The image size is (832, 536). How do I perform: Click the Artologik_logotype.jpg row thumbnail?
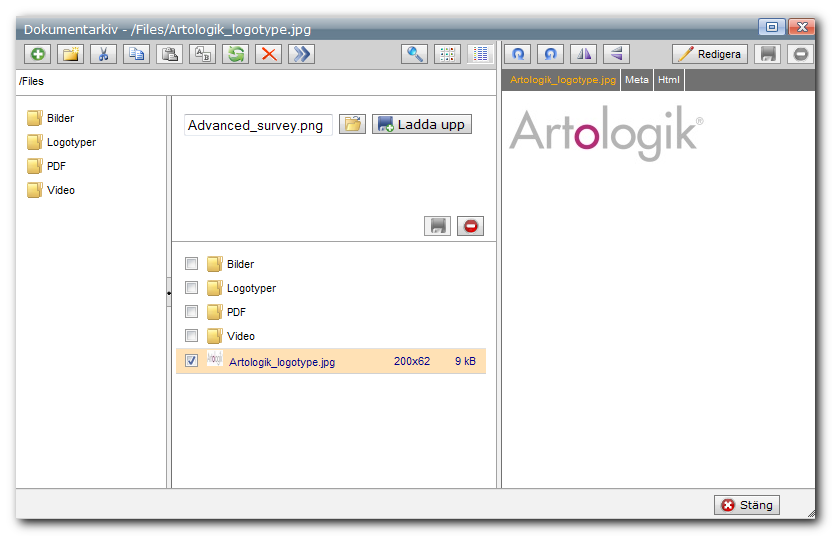coord(214,358)
